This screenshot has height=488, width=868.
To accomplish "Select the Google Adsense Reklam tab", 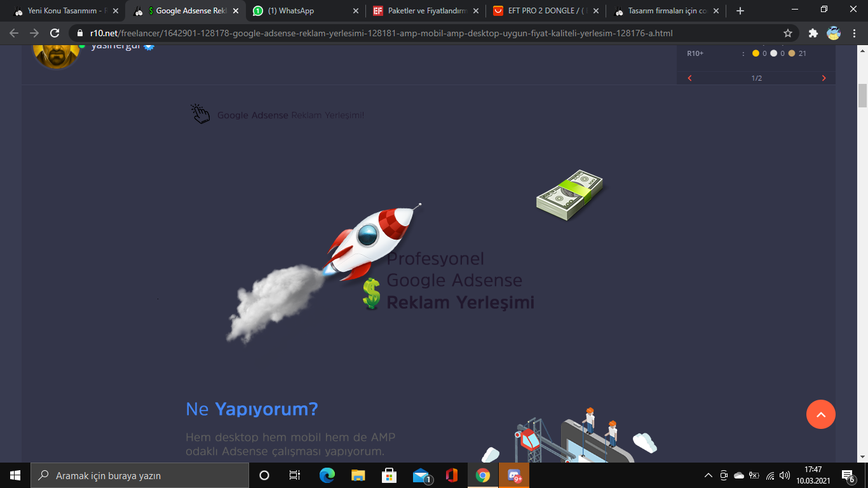I will 186,11.
